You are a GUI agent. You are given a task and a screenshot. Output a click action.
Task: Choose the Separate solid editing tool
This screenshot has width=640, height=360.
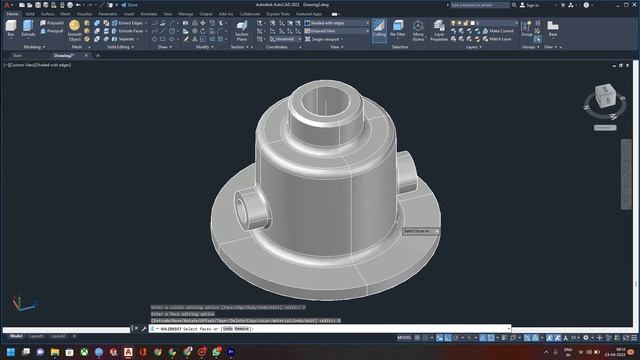(124, 39)
